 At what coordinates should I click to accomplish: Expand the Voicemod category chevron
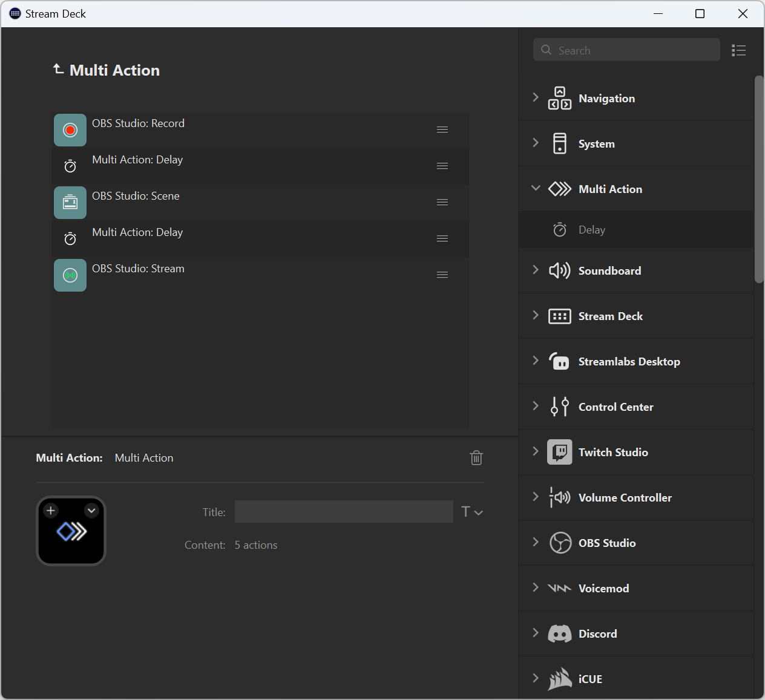coord(535,587)
